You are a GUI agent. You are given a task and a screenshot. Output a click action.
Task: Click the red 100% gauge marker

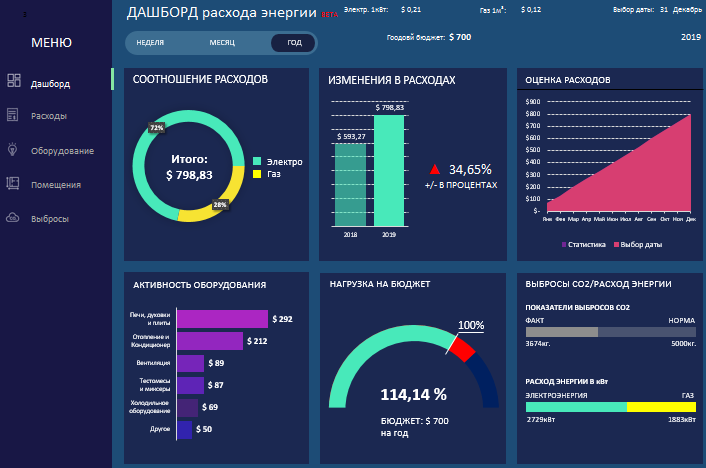[461, 349]
